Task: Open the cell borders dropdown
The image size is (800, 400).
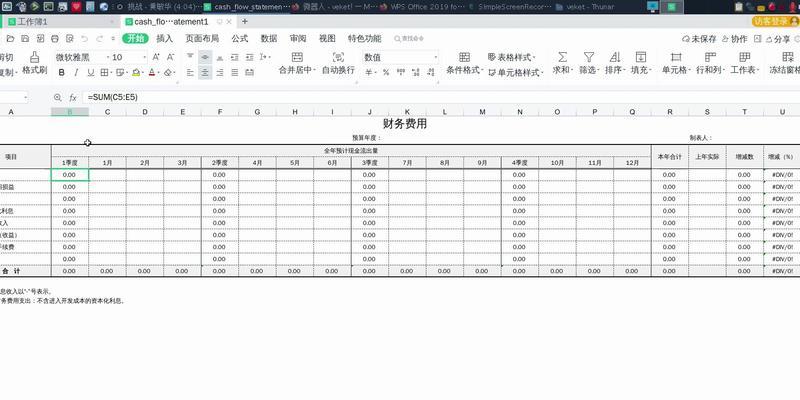Action: coord(106,72)
